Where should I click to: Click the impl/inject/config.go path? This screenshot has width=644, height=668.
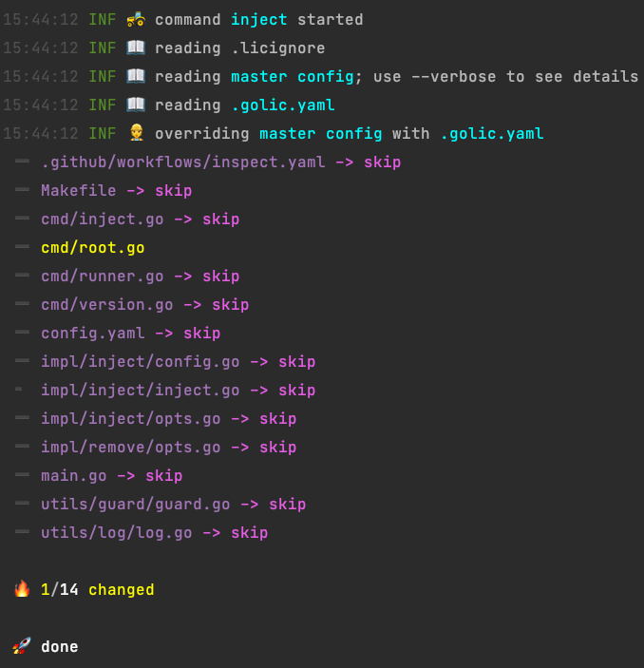click(141, 362)
